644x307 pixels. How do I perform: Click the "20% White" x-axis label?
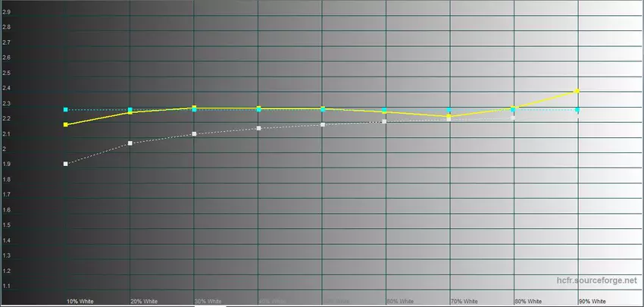[x=144, y=301]
